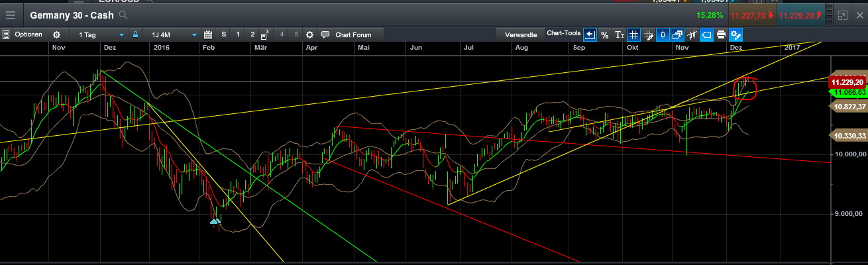868x265 pixels.
Task: Toggle candlestick chart type
Action: [663, 34]
